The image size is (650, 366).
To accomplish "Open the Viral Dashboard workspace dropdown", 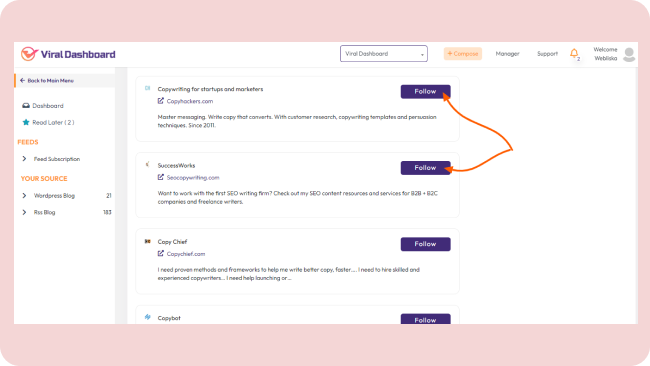I will click(x=383, y=53).
